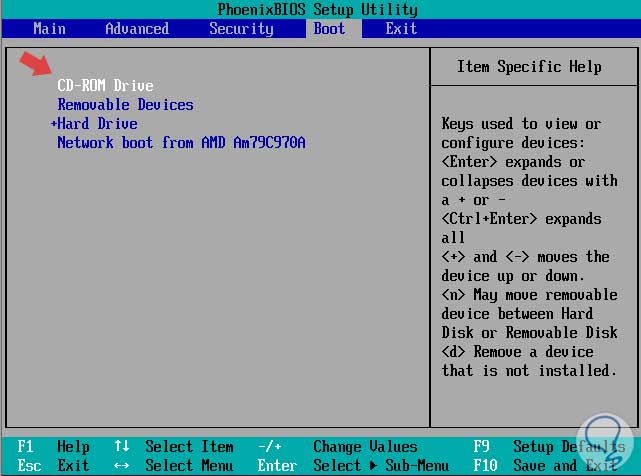Select the Hard Drive boot entry
This screenshot has height=476, width=641.
[x=97, y=123]
